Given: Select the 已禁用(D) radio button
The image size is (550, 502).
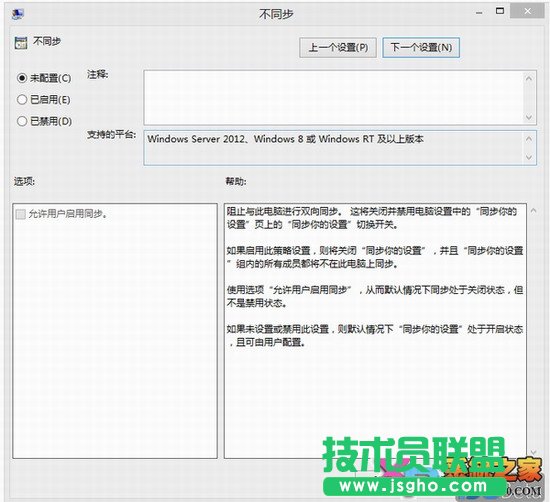Looking at the screenshot, I should click(22, 121).
